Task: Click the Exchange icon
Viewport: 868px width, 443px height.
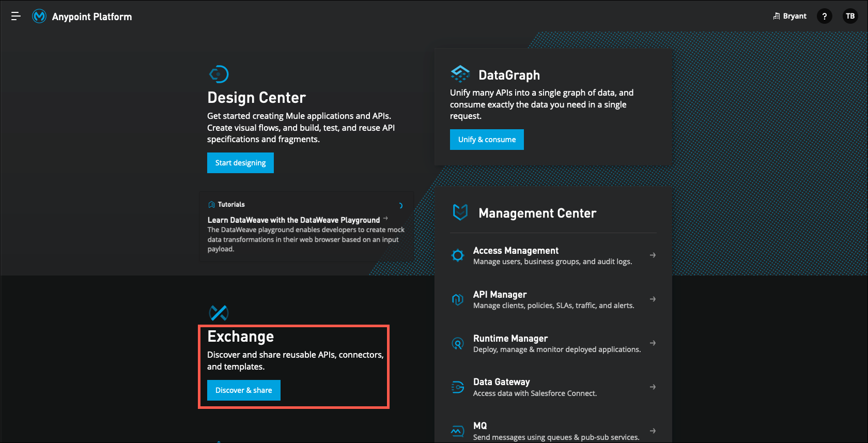Action: (x=219, y=313)
